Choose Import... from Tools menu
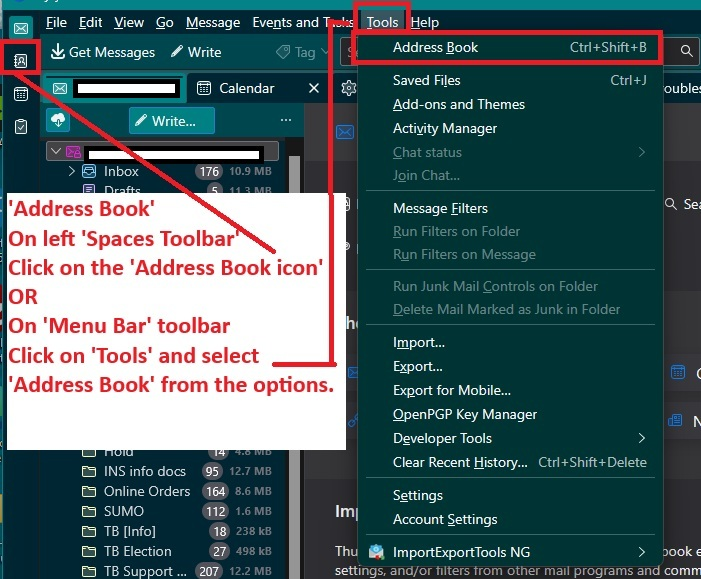Screen dimensions: 701x579 (510, 342)
